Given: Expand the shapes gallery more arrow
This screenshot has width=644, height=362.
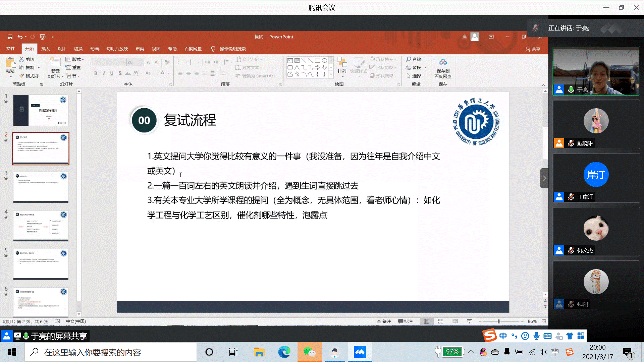Looking at the screenshot, I should 331,75.
